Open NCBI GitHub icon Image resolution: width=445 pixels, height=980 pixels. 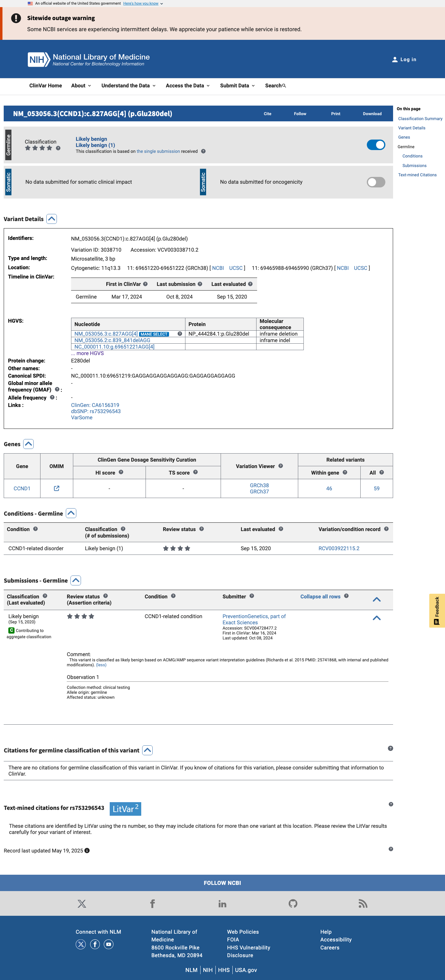[293, 903]
